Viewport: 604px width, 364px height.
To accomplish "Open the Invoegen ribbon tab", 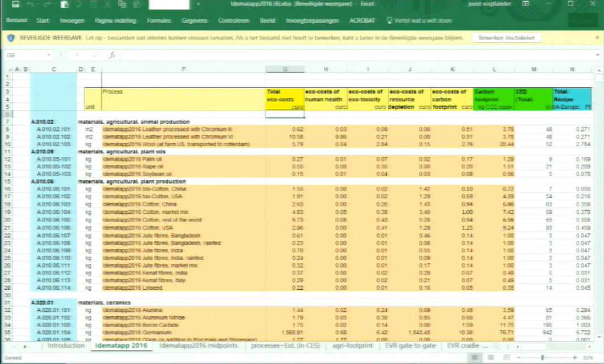I will (x=72, y=20).
